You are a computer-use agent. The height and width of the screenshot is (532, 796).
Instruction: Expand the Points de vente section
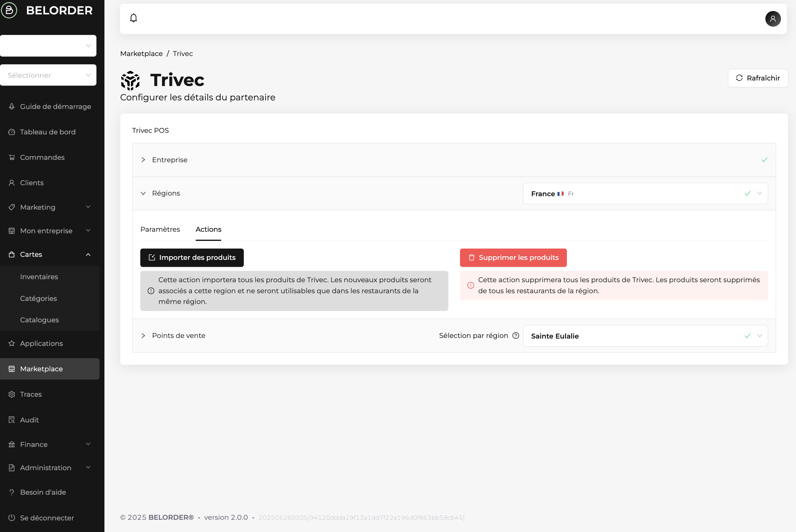[x=143, y=335]
